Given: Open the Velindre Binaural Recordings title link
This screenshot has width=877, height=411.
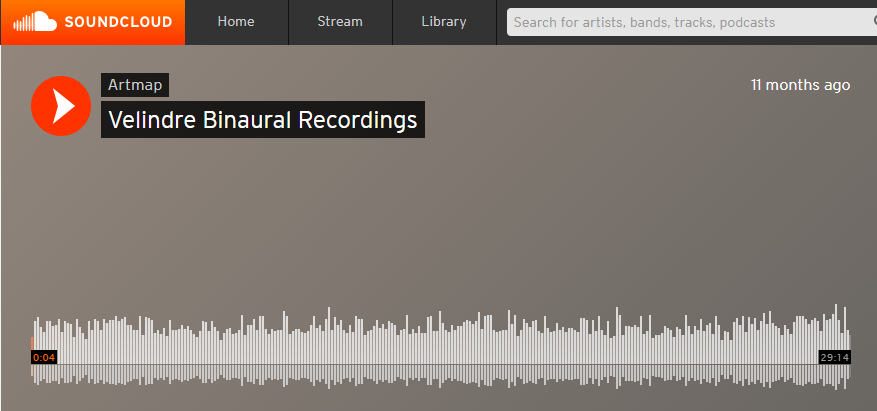Looking at the screenshot, I should coord(263,119).
